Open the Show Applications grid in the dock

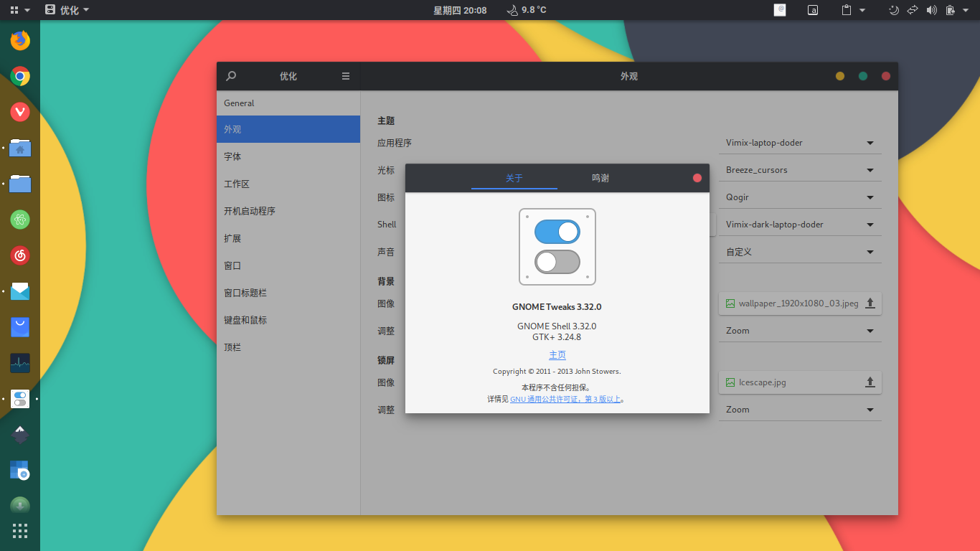[19, 530]
